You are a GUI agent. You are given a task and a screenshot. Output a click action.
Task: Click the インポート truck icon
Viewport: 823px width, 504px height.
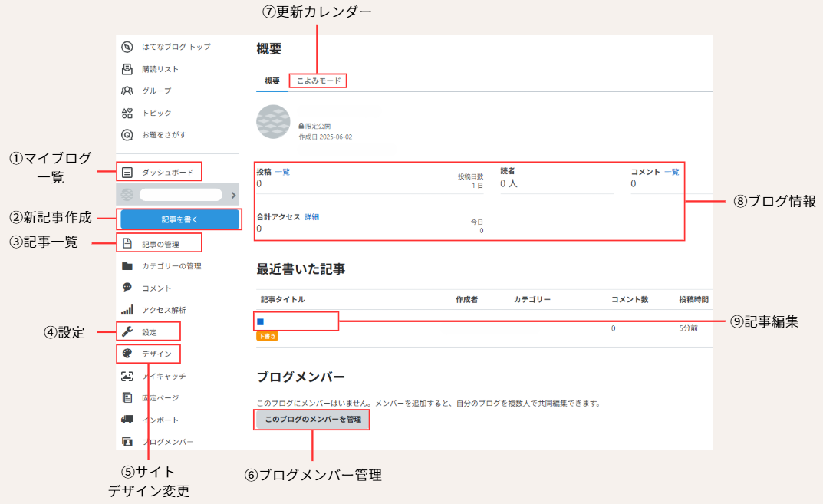pyautogui.click(x=127, y=420)
